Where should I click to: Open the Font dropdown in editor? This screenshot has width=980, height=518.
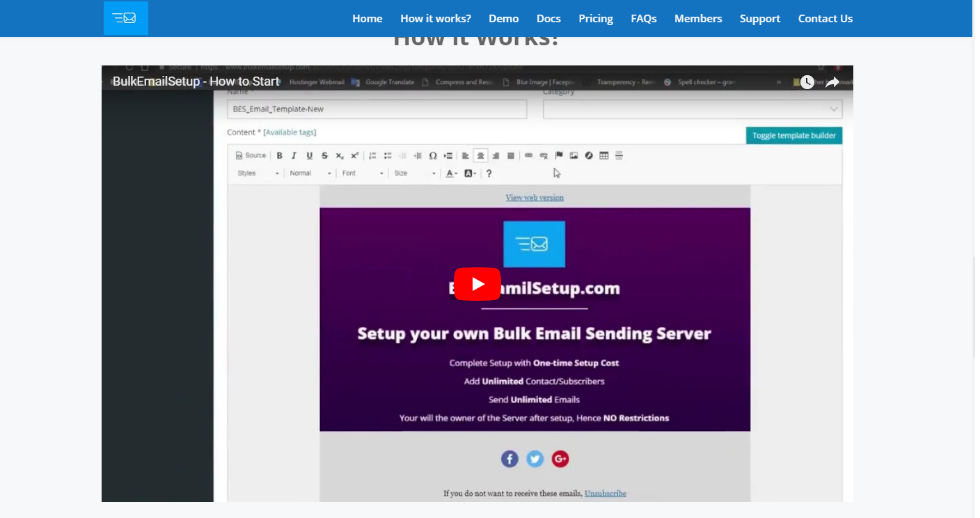click(363, 173)
